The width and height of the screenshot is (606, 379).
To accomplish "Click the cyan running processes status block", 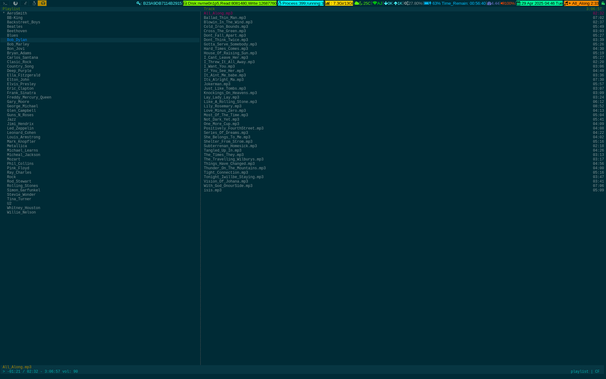I will click(301, 3).
